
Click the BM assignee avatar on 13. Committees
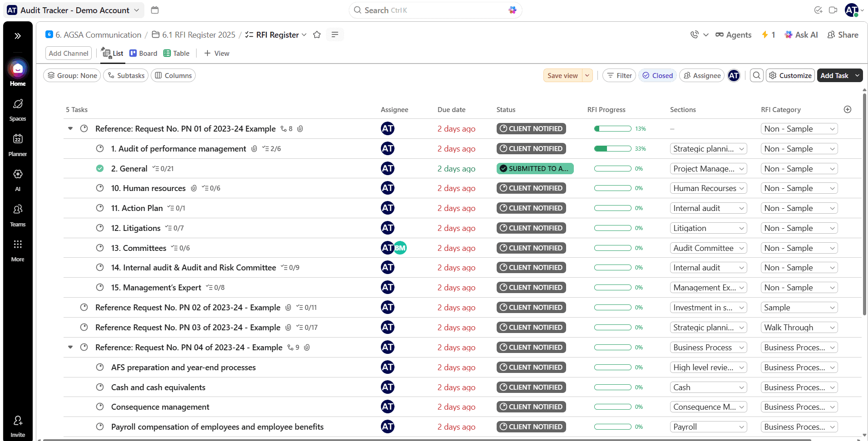[400, 248]
